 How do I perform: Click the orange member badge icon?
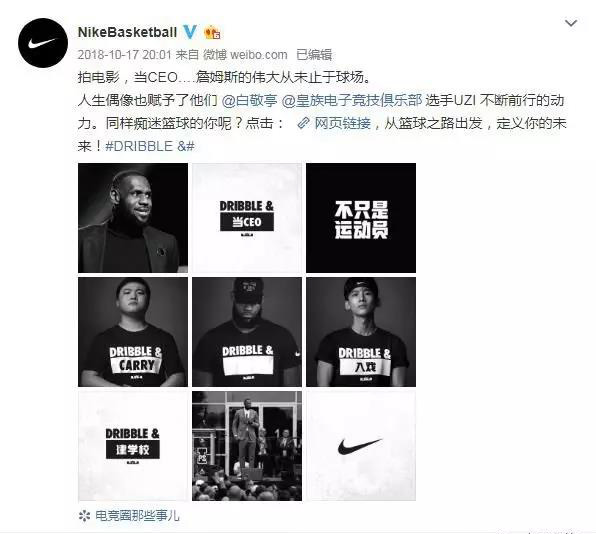(x=212, y=32)
